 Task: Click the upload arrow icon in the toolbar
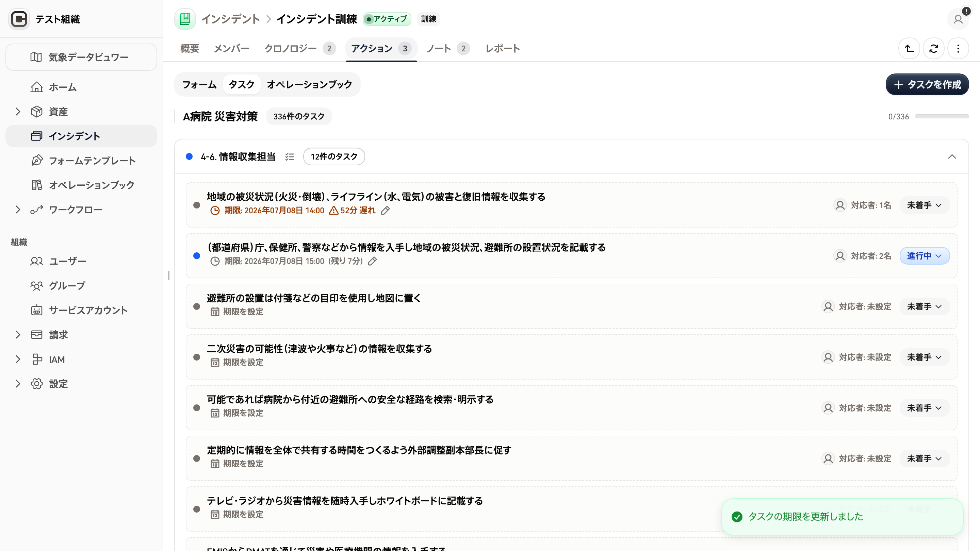click(x=909, y=49)
